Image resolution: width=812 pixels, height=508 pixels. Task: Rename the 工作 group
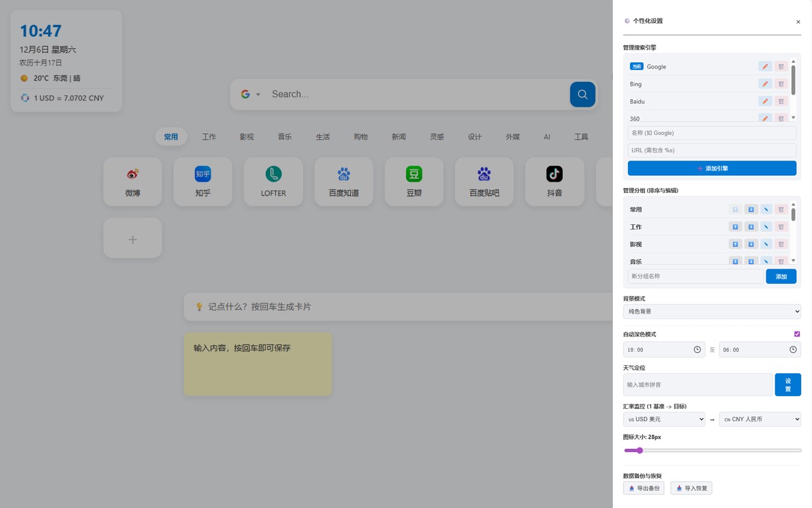tap(766, 227)
